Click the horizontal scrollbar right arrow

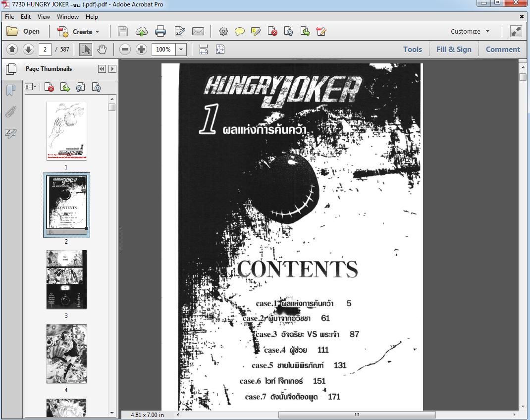(515, 415)
